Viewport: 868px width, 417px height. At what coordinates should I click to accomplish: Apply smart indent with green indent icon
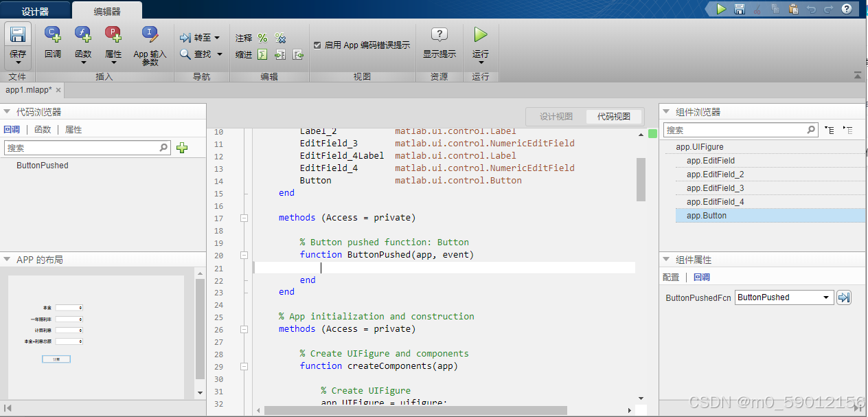262,54
